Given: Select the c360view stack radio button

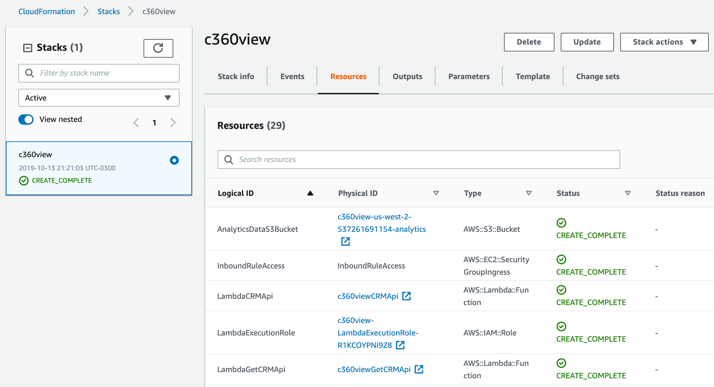Looking at the screenshot, I should 174,160.
